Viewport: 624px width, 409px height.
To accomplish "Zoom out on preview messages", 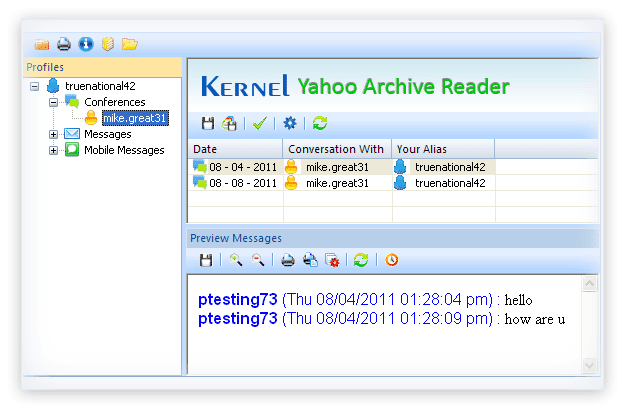I will coord(258,260).
